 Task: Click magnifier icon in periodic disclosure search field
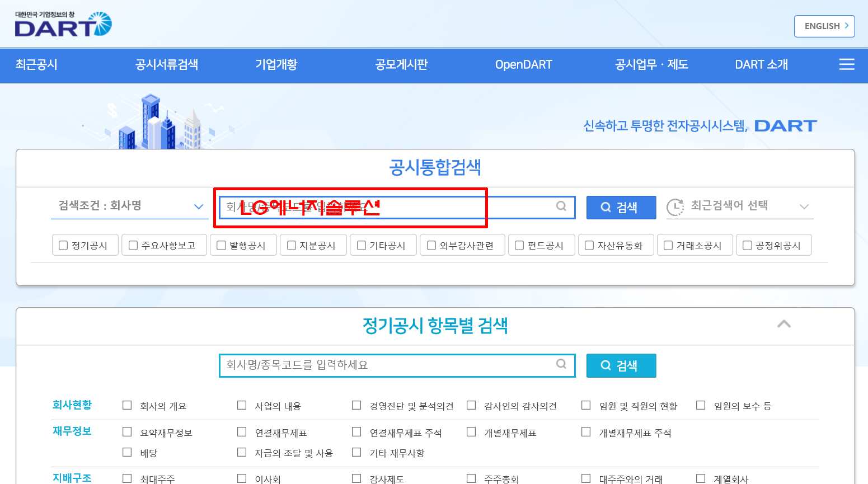click(561, 364)
